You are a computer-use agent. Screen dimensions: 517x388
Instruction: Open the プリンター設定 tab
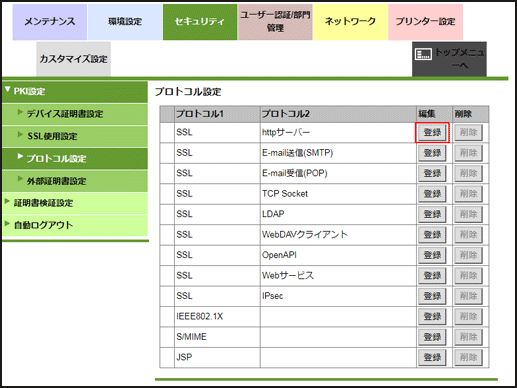tap(425, 22)
